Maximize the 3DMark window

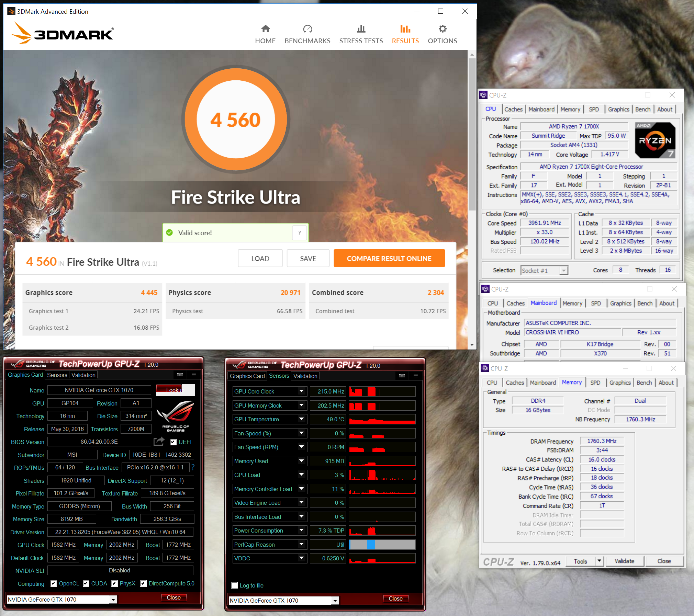pos(440,11)
